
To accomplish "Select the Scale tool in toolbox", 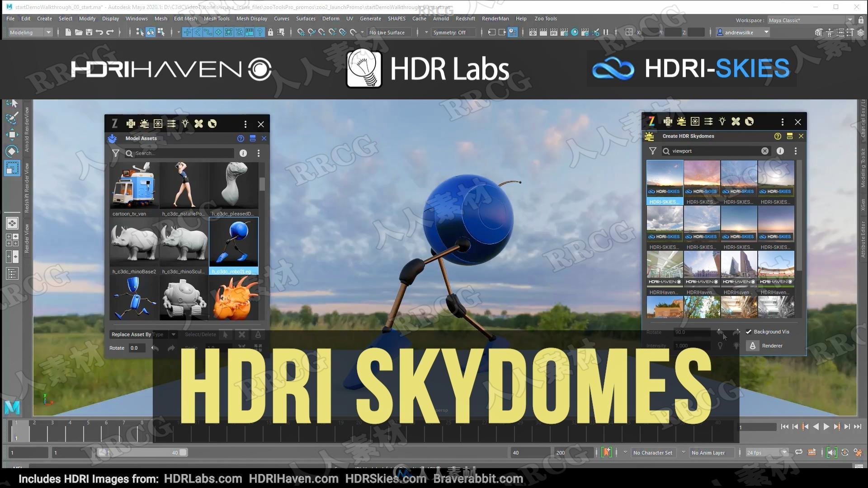I will [12, 168].
